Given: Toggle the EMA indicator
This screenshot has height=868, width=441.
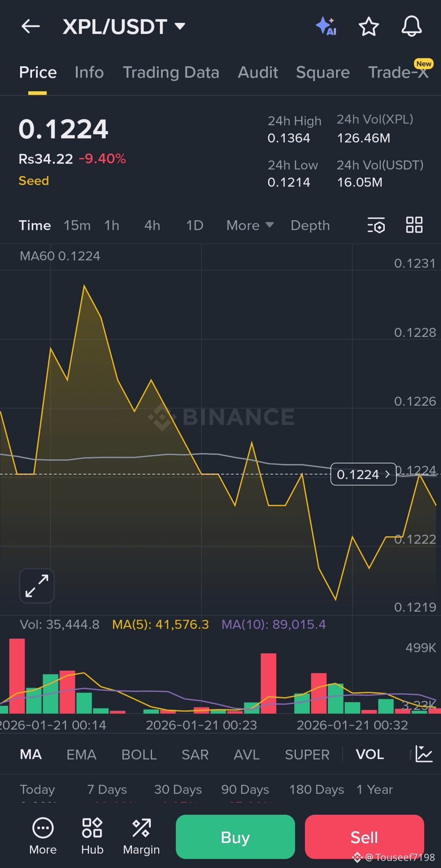Looking at the screenshot, I should pos(81,754).
